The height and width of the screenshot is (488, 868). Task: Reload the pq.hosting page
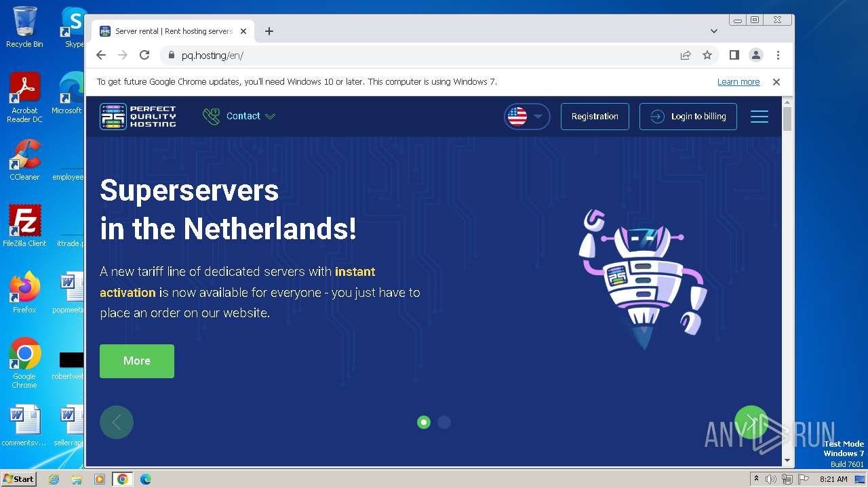click(x=144, y=56)
